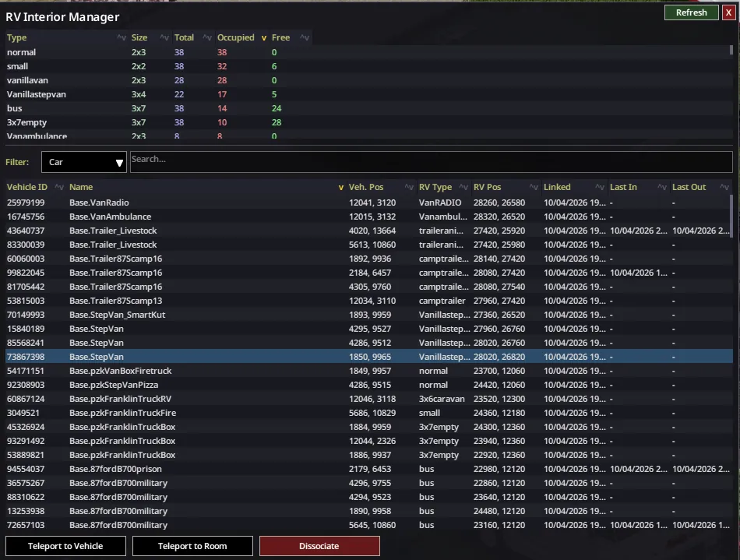Screen dimensions: 740x560
Task: Click sort indicator on Occupied column
Action: [263, 37]
